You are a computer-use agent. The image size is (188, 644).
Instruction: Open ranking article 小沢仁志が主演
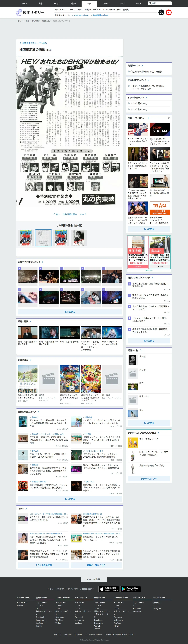point(150,285)
